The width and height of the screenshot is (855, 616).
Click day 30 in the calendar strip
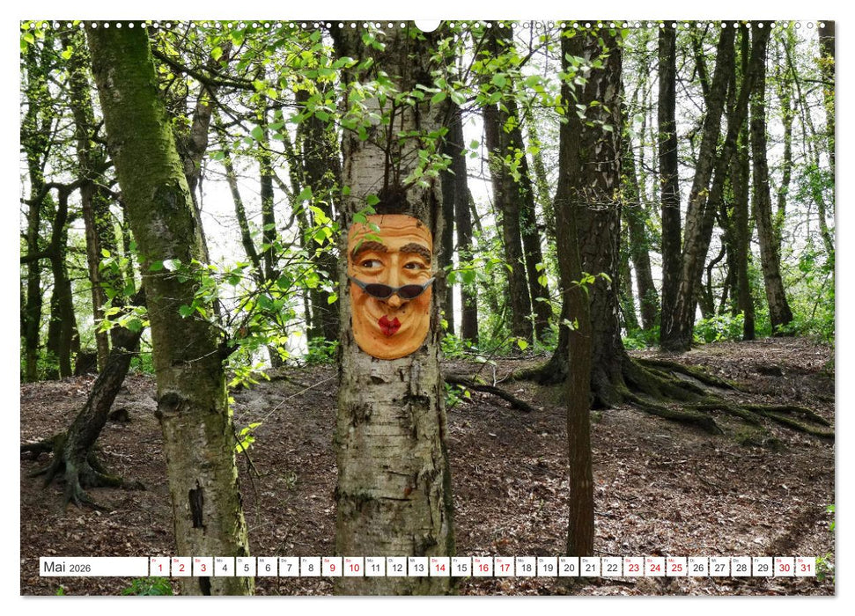(x=783, y=567)
